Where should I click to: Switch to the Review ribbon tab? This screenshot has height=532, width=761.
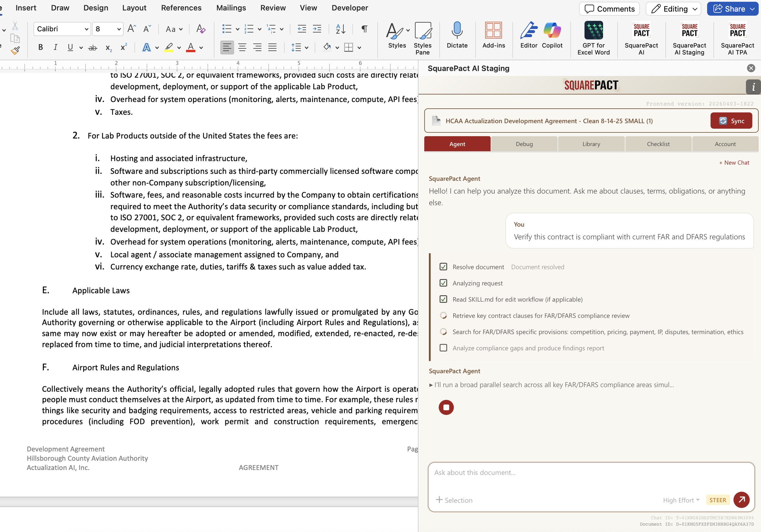(x=273, y=8)
